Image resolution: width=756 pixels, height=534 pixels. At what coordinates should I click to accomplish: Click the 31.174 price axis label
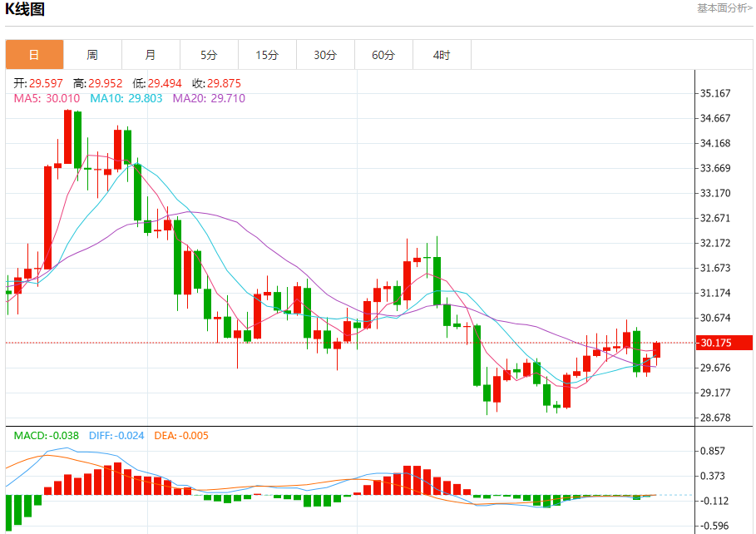pyautogui.click(x=715, y=294)
